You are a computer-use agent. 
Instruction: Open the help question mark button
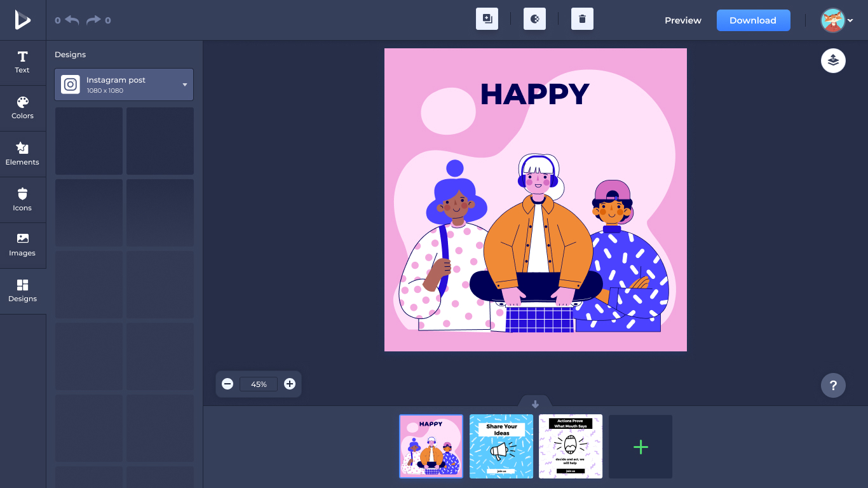(833, 385)
